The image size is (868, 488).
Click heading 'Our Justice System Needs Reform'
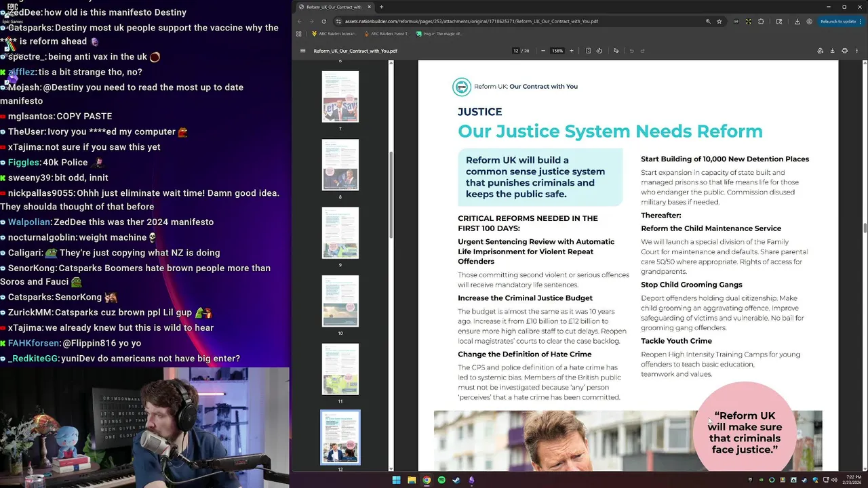610,131
